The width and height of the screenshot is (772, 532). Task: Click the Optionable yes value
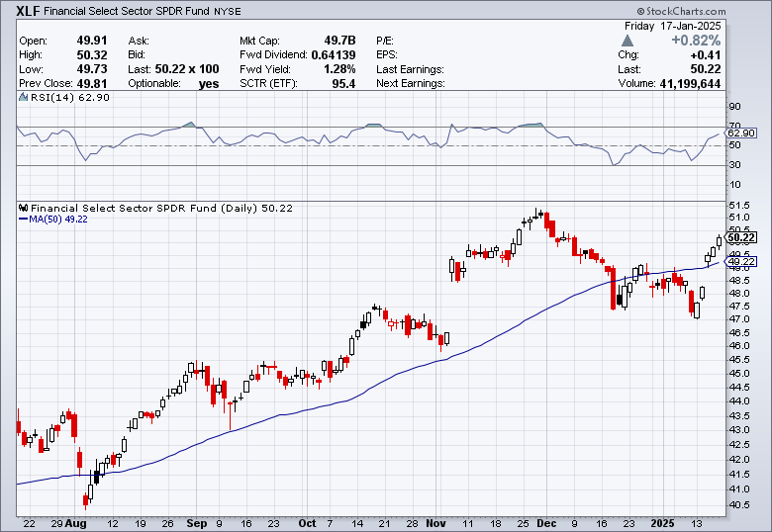click(x=209, y=84)
